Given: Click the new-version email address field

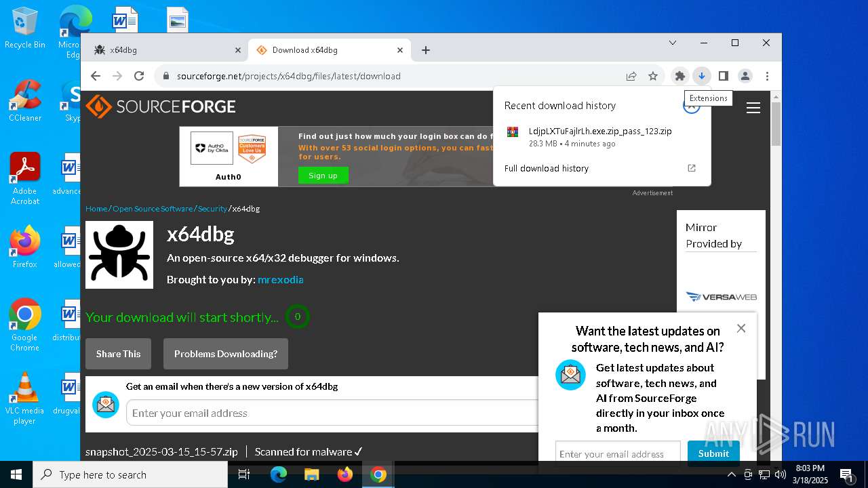Looking at the screenshot, I should (x=332, y=413).
